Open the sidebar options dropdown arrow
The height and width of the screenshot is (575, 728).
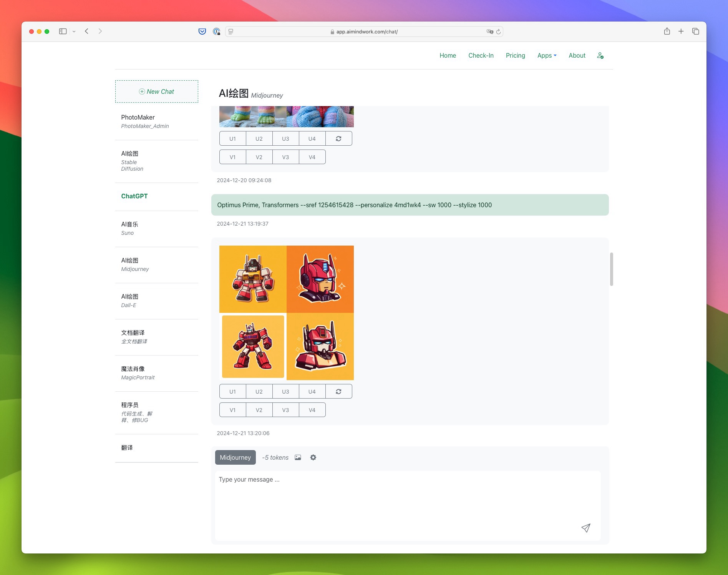tap(74, 32)
